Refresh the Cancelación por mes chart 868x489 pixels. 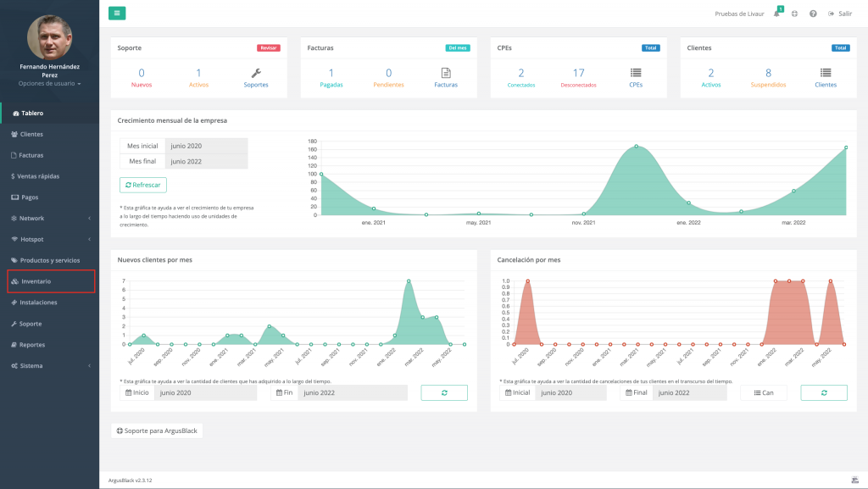point(824,392)
